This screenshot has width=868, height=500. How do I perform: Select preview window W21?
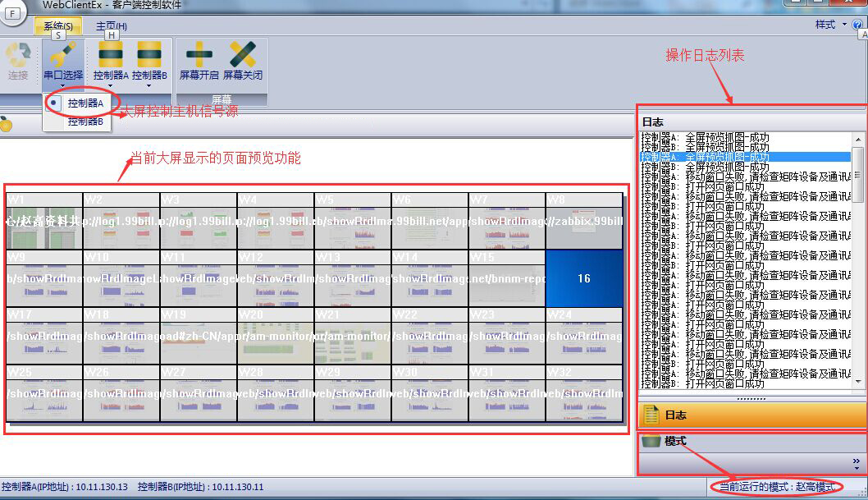coord(353,336)
